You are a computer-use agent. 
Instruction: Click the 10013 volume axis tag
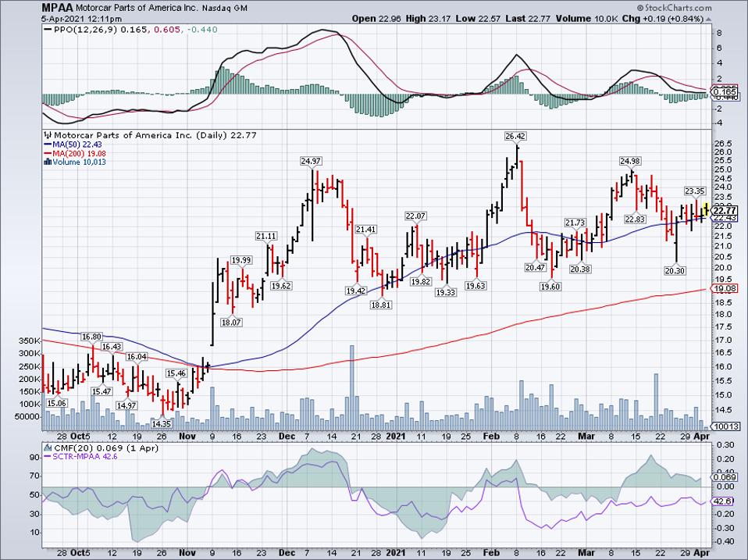pos(725,426)
